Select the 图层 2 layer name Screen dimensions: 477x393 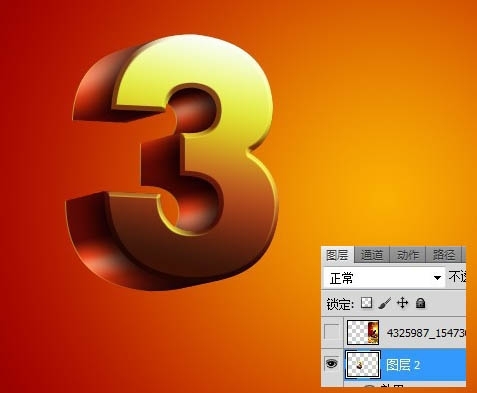pos(403,365)
